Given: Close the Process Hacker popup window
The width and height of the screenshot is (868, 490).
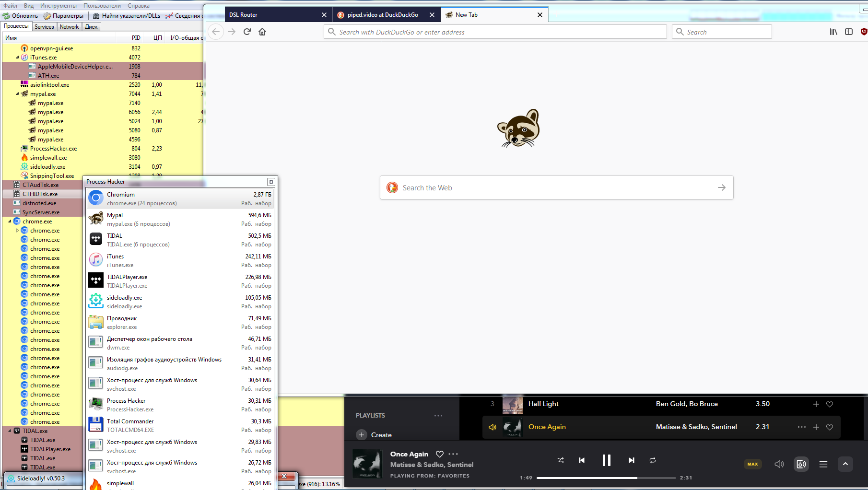Looking at the screenshot, I should [271, 182].
